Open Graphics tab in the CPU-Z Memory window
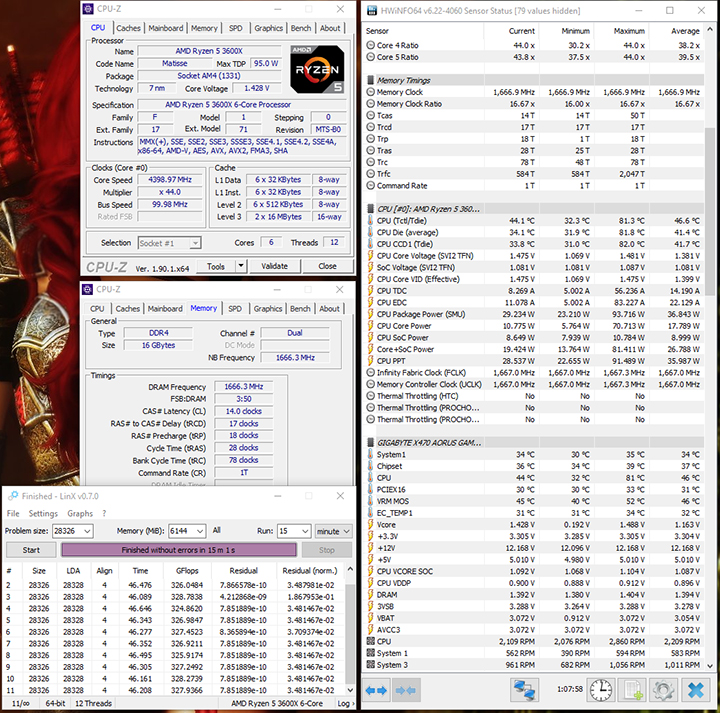The image size is (720, 713). point(268,309)
